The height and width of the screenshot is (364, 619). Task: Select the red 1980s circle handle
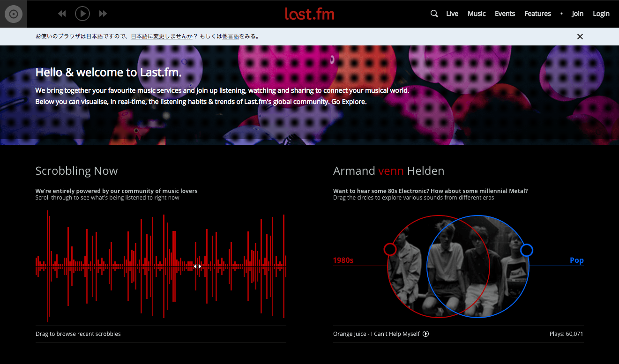click(390, 249)
